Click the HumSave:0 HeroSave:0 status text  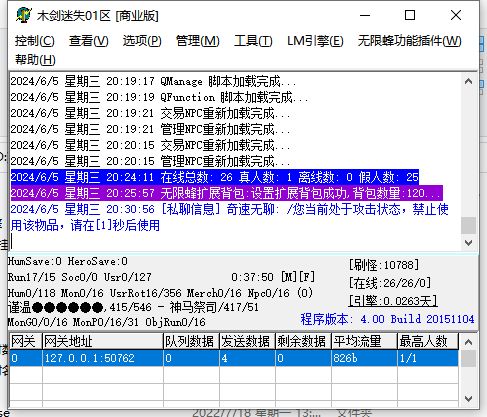(68, 261)
